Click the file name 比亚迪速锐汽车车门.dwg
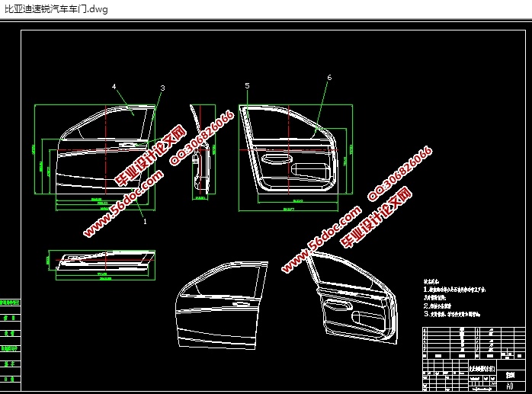Viewport: 532px width, 394px height. pyautogui.click(x=56, y=9)
